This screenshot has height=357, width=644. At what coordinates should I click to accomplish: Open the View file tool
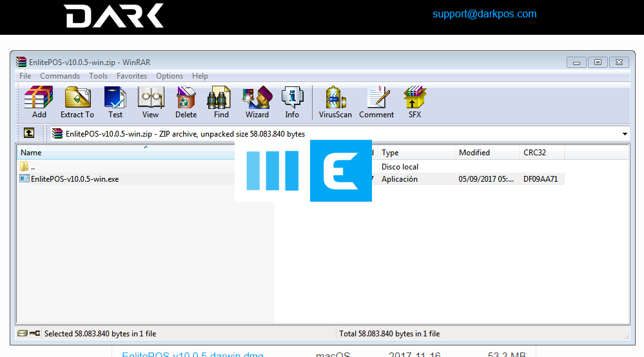tap(151, 102)
